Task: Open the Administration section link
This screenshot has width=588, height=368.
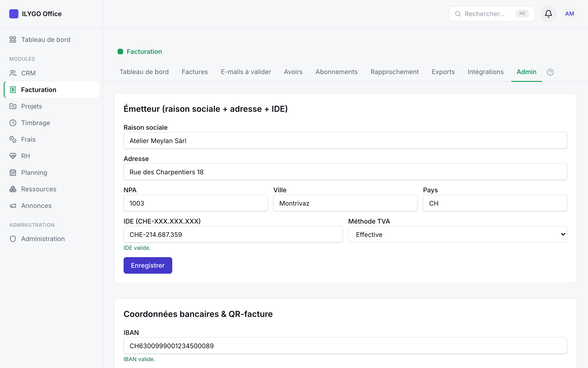Action: [x=51, y=239]
